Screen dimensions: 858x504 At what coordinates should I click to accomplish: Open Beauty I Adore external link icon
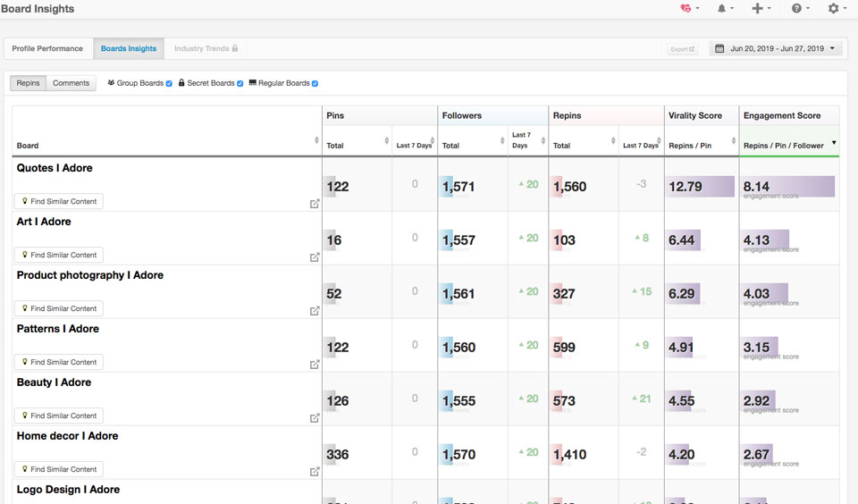point(315,418)
